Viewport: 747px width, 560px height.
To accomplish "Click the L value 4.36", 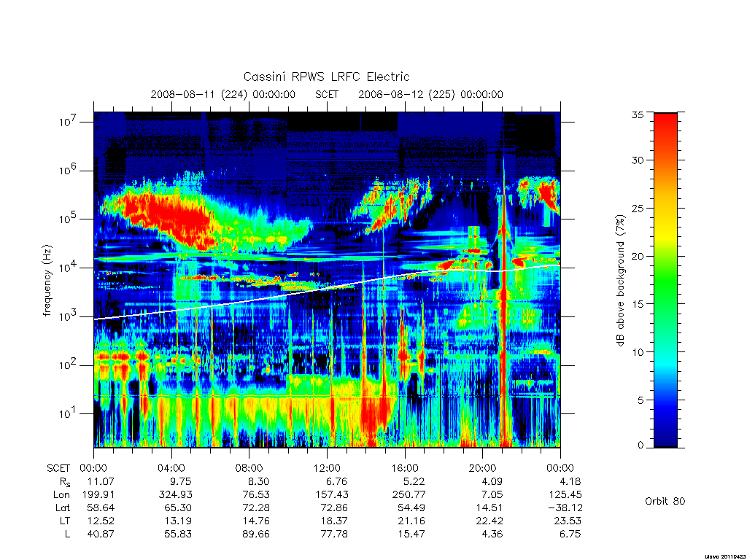I will (x=492, y=534).
